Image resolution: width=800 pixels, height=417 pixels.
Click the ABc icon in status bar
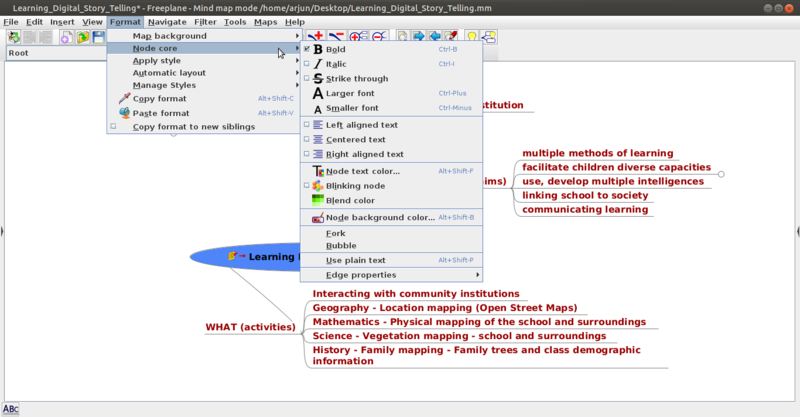[10, 409]
